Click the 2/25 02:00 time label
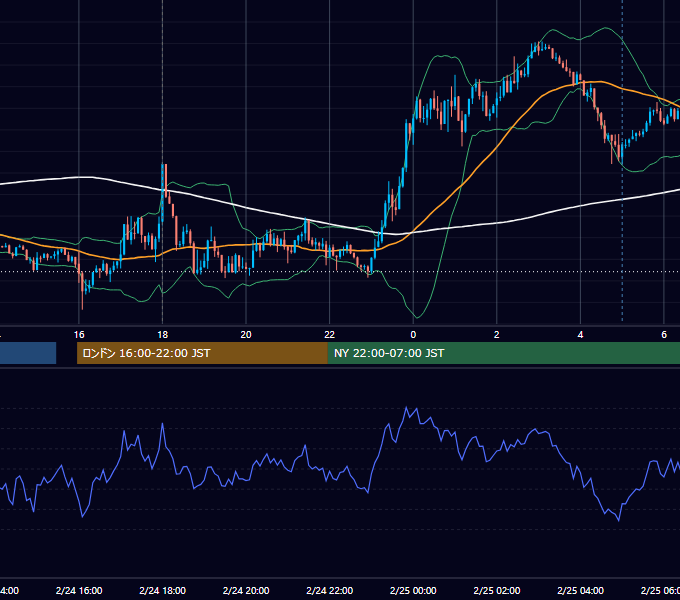The height and width of the screenshot is (600, 680). pos(497,591)
